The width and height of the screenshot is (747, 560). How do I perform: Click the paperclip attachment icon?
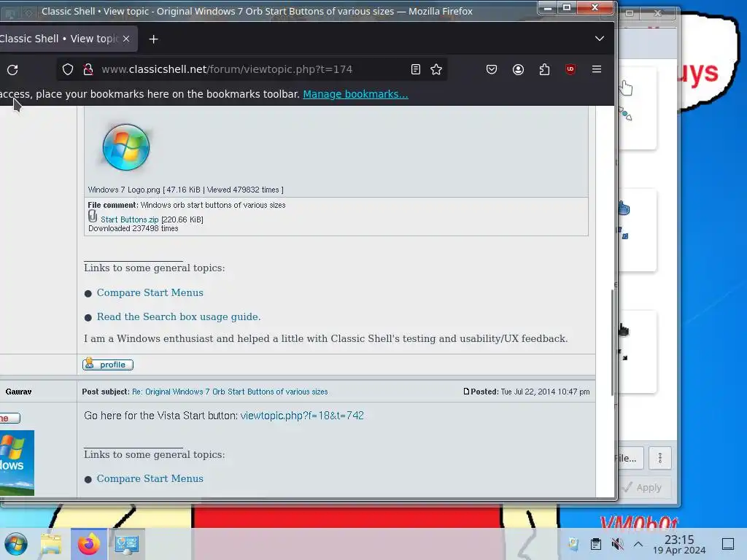tap(93, 217)
